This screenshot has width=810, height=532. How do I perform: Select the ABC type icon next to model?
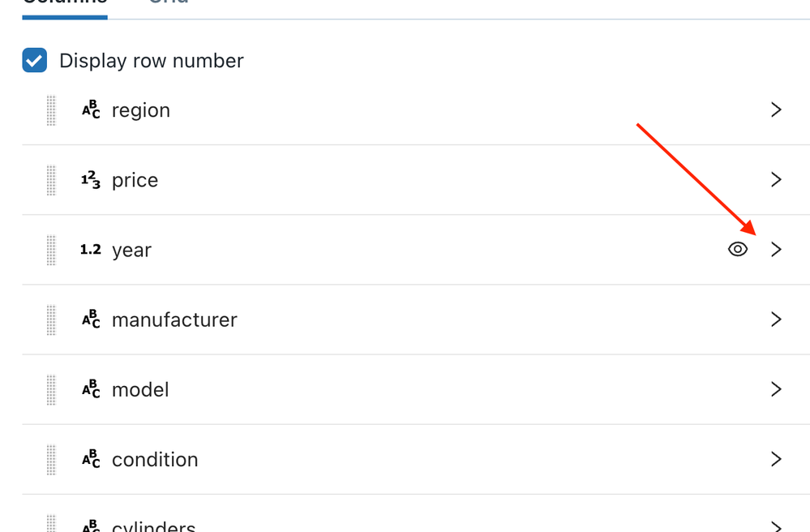pos(91,389)
